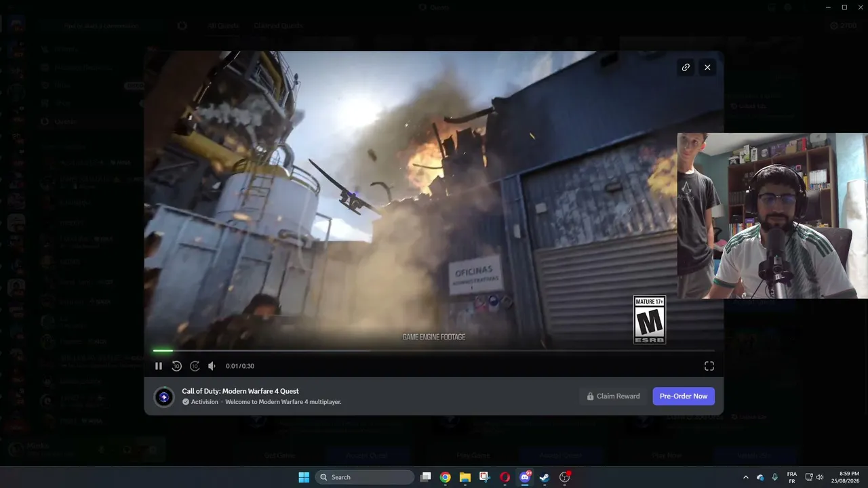Viewport: 868px width, 488px height.
Task: Click the cloud icon in the system tray
Action: 760,477
